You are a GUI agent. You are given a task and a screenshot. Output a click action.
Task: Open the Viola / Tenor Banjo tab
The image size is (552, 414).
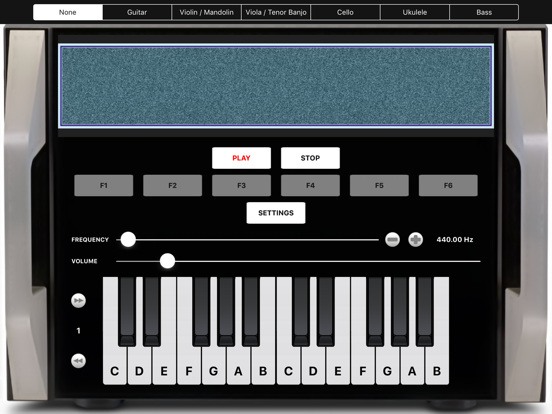276,12
